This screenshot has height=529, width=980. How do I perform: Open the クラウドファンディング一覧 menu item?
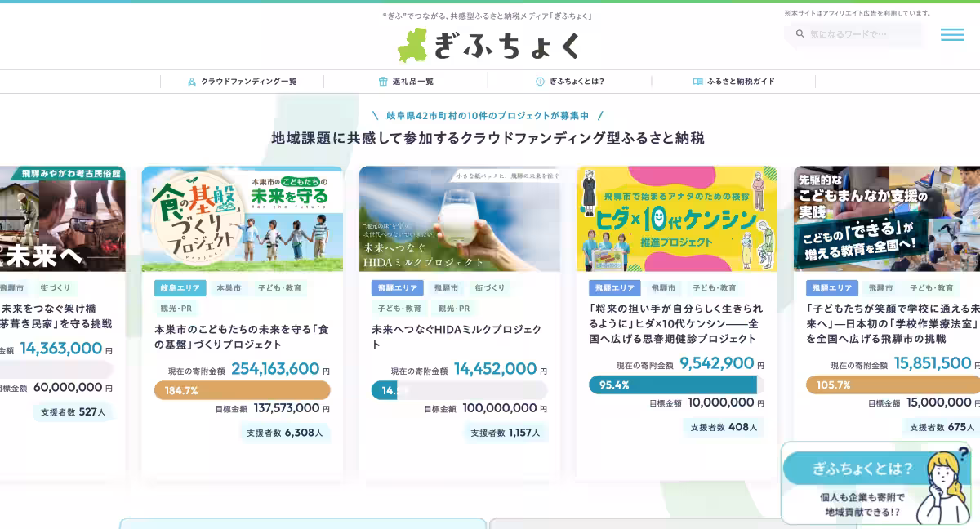[x=249, y=82]
